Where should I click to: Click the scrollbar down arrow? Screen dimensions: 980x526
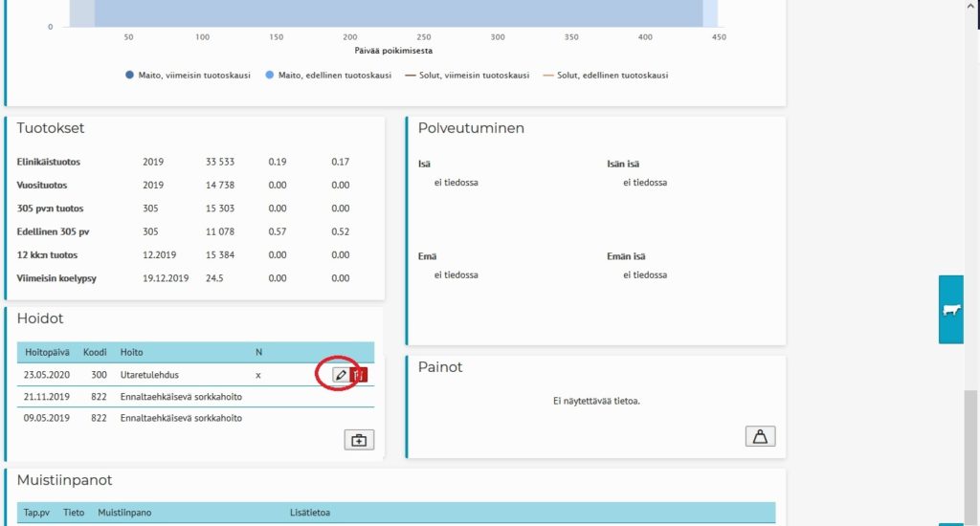971,519
